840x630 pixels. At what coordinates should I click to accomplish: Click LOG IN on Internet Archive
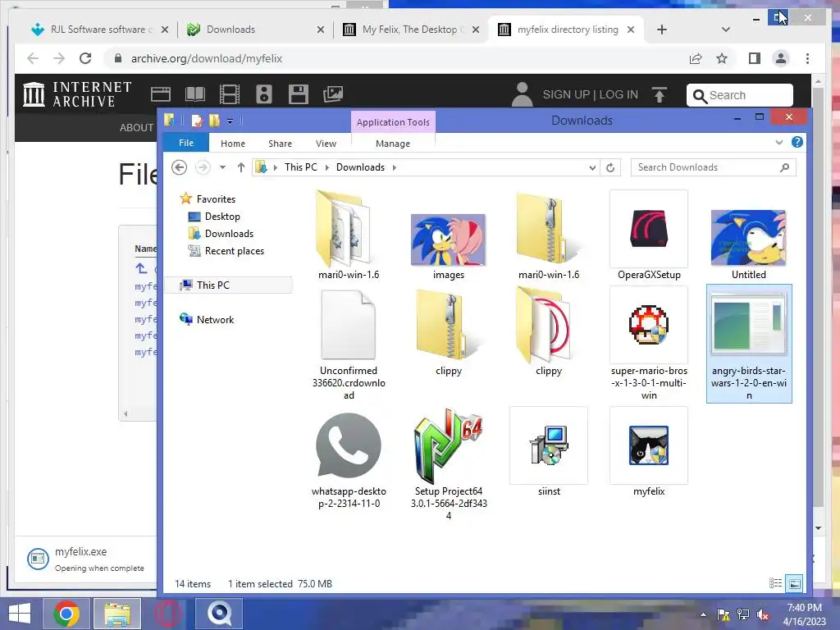pyautogui.click(x=619, y=95)
